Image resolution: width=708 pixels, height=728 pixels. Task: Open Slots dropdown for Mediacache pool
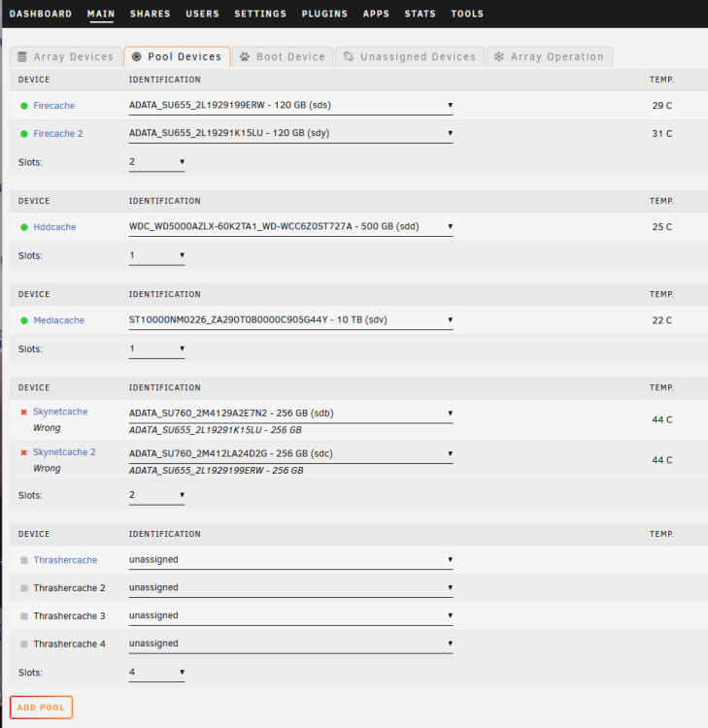156,348
